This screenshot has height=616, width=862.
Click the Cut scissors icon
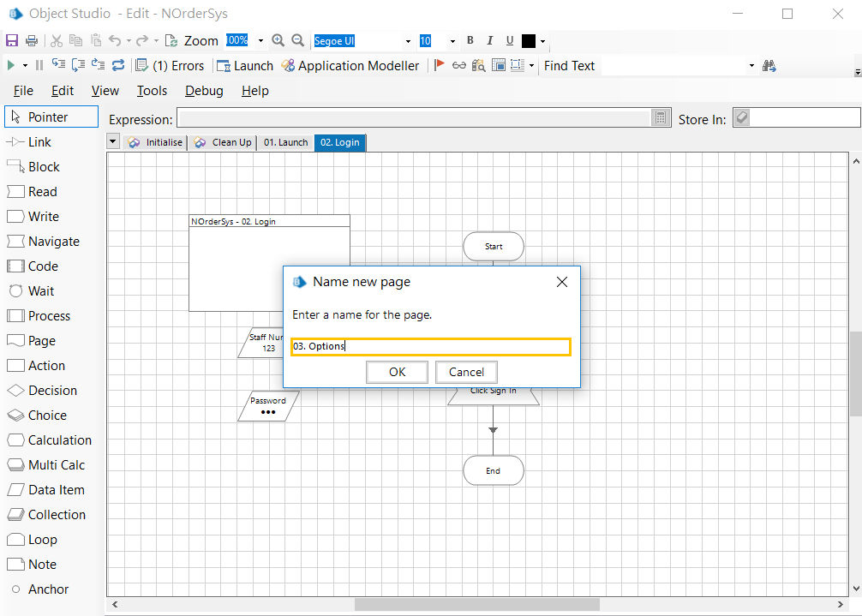coord(56,40)
